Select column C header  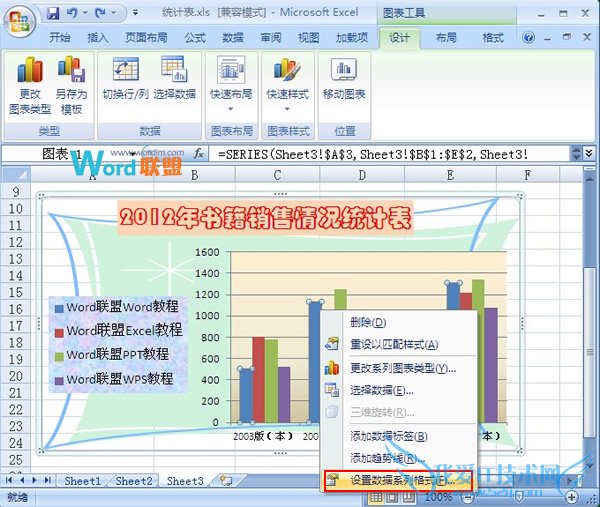pyautogui.click(x=277, y=175)
